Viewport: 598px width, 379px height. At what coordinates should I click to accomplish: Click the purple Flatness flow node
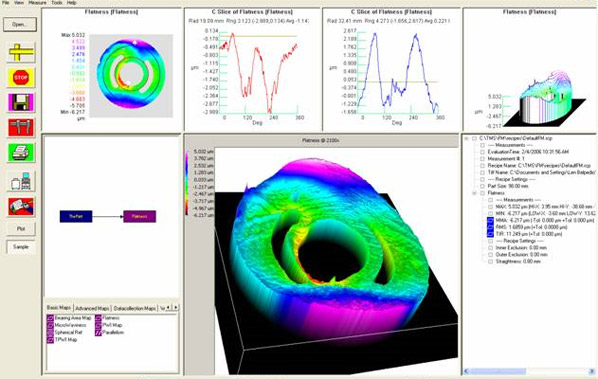[140, 216]
